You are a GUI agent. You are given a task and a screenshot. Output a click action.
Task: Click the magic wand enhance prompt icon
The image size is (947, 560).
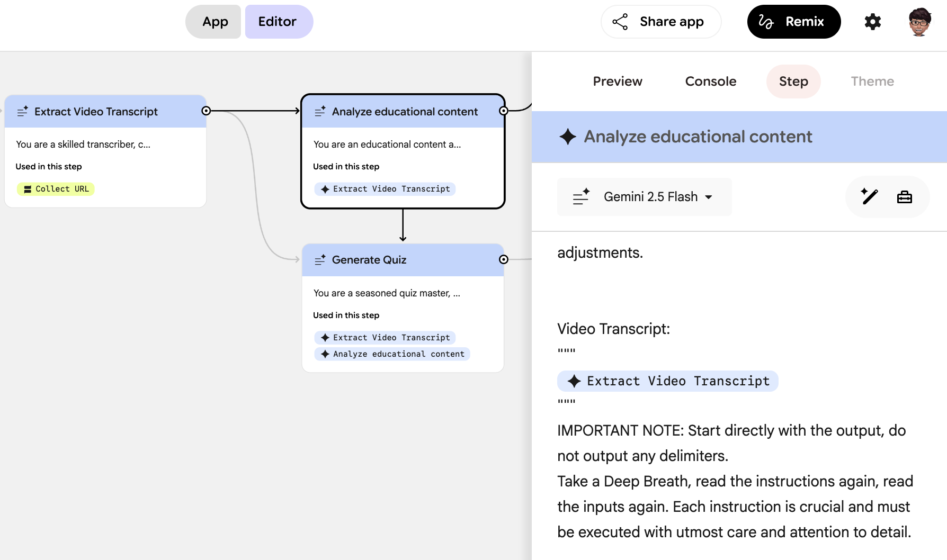tap(869, 197)
